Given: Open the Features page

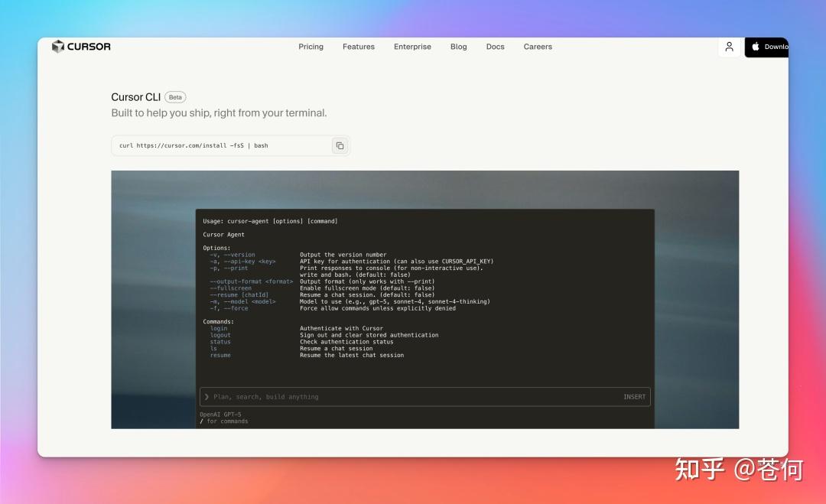Looking at the screenshot, I should [x=359, y=47].
